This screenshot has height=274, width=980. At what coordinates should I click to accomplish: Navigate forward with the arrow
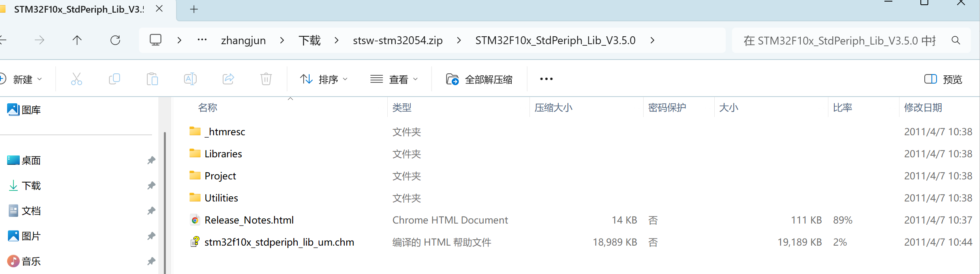(x=39, y=40)
